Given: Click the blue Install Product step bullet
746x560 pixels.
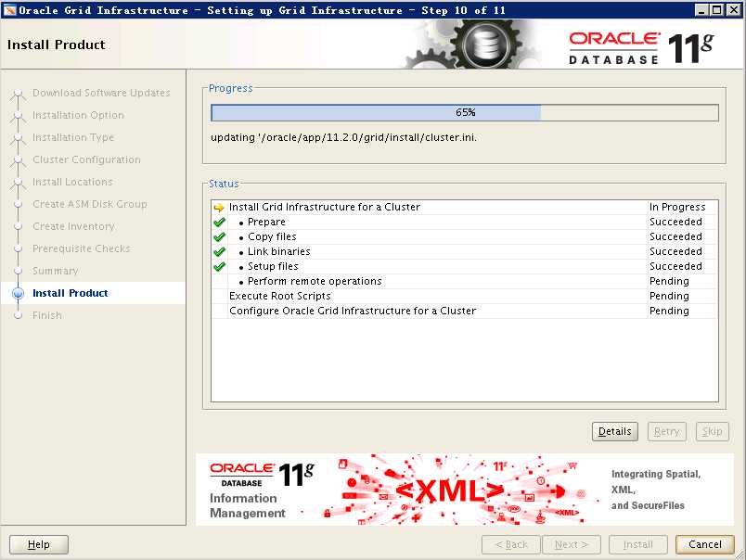Looking at the screenshot, I should pyautogui.click(x=18, y=293).
